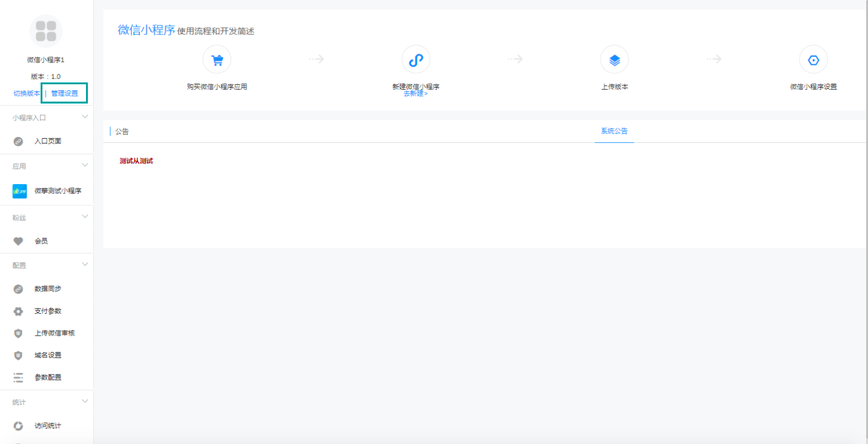This screenshot has height=444, width=868.
Task: Click the 去新建> link
Action: pyautogui.click(x=416, y=93)
